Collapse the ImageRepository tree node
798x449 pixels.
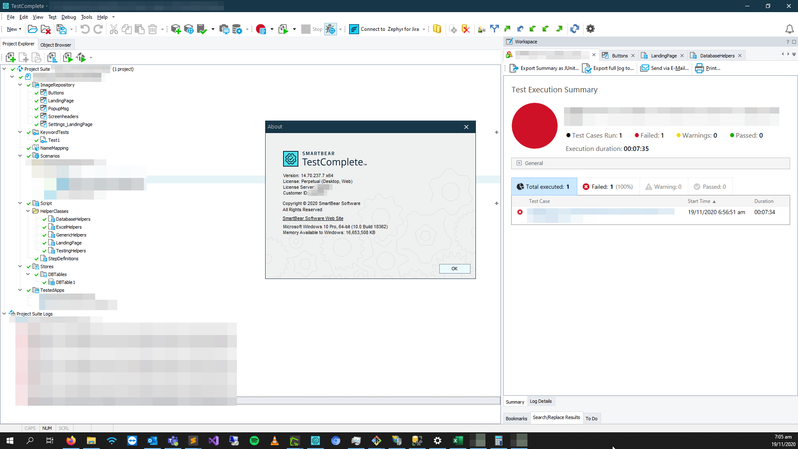(x=20, y=85)
